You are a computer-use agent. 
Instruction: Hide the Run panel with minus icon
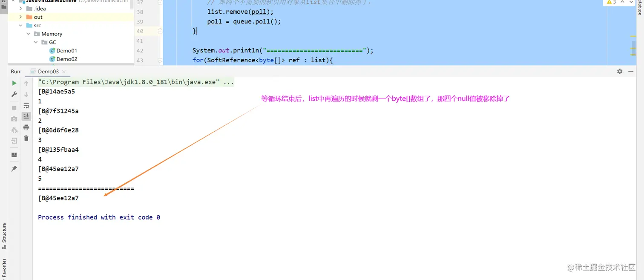tap(631, 72)
